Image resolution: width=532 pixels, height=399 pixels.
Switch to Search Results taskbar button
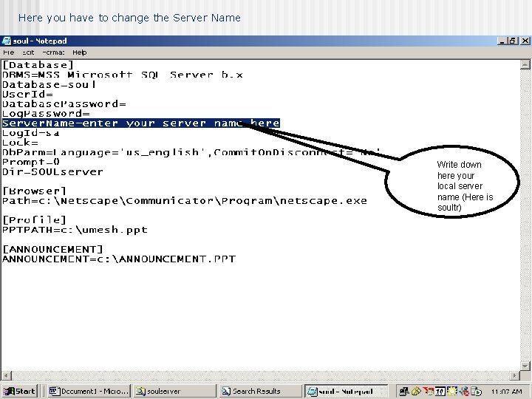point(260,391)
